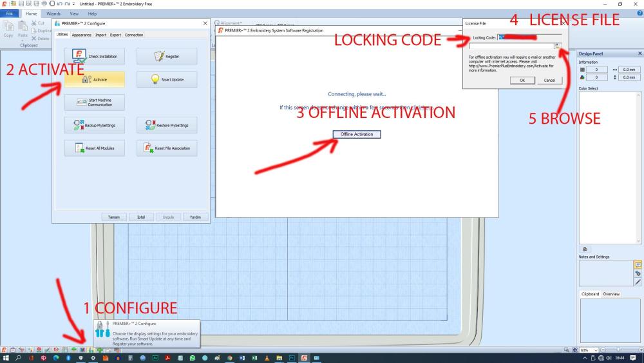This screenshot has width=644, height=363.
Task: Select the Utilities tab in Configure
Action: (x=62, y=35)
